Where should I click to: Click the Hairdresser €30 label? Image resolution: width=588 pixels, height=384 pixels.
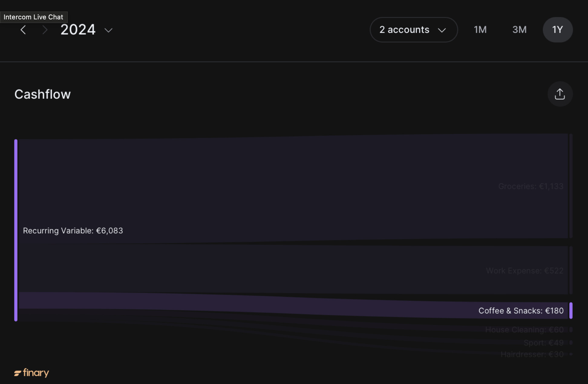pos(532,354)
